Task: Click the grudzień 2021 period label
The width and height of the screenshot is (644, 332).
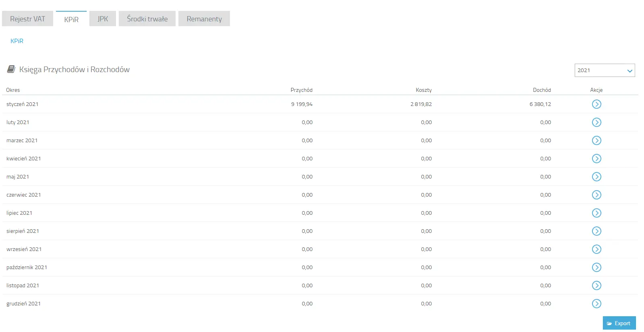Action: pos(24,304)
